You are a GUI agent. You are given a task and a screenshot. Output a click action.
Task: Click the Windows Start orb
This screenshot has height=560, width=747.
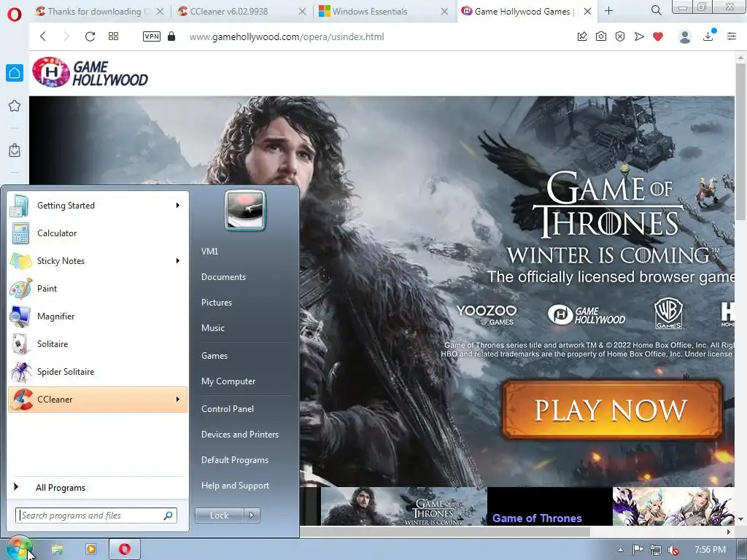click(x=18, y=548)
